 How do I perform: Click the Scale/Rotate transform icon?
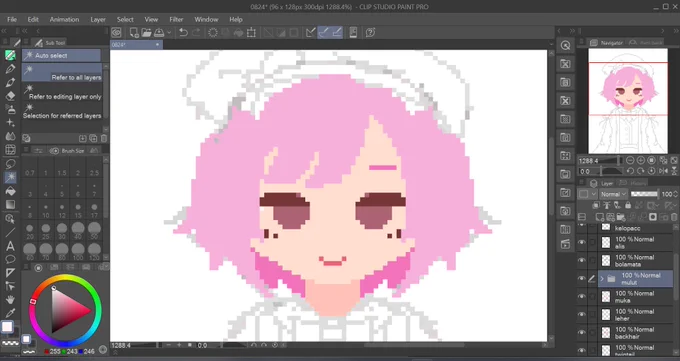click(x=251, y=33)
